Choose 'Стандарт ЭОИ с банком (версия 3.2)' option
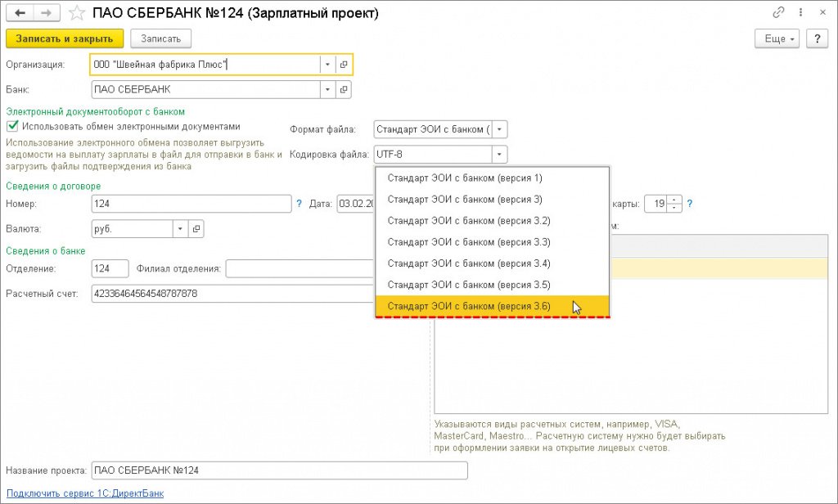This screenshot has height=504, width=838. [469, 221]
